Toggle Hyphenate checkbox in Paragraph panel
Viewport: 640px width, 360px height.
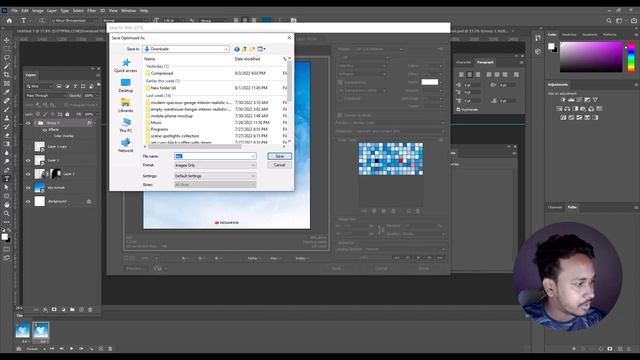[458, 109]
